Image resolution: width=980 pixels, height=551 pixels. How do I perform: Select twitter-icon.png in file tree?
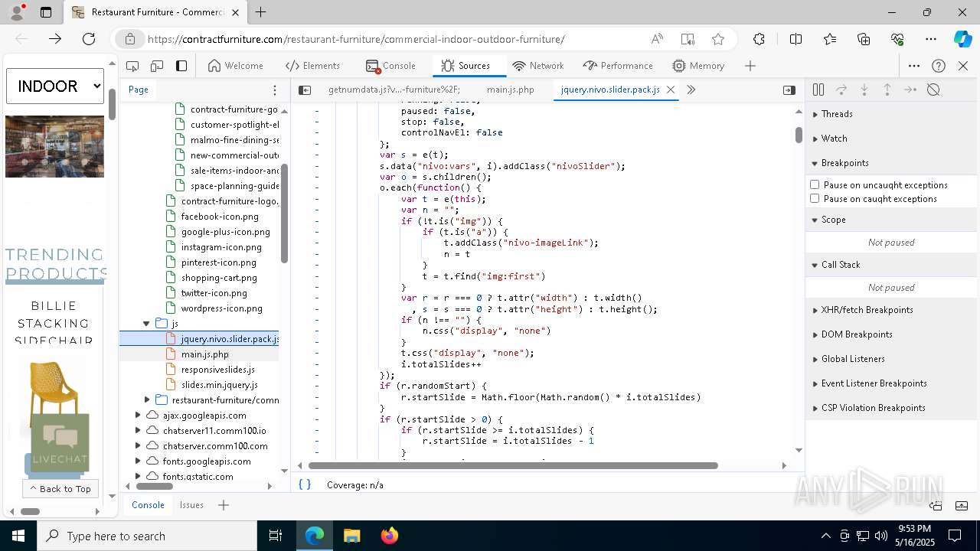click(x=214, y=293)
